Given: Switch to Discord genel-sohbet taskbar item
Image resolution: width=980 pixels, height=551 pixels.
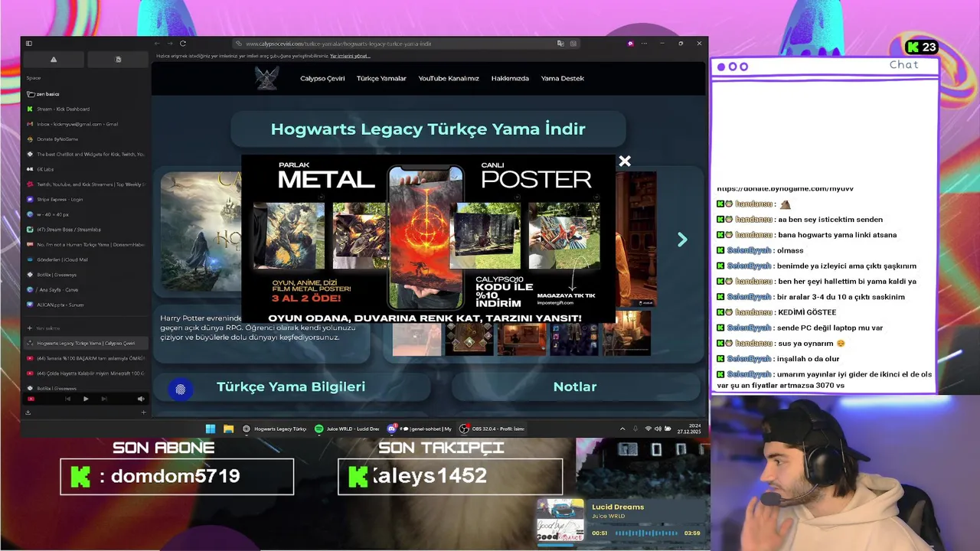Looking at the screenshot, I should coord(420,429).
